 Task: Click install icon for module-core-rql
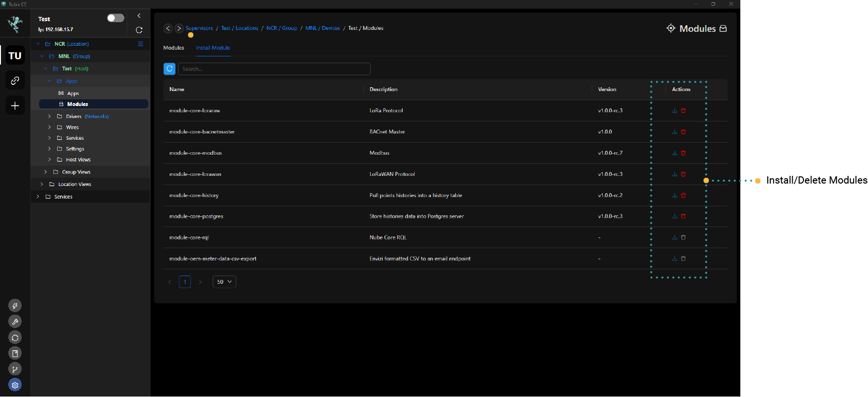tap(675, 237)
